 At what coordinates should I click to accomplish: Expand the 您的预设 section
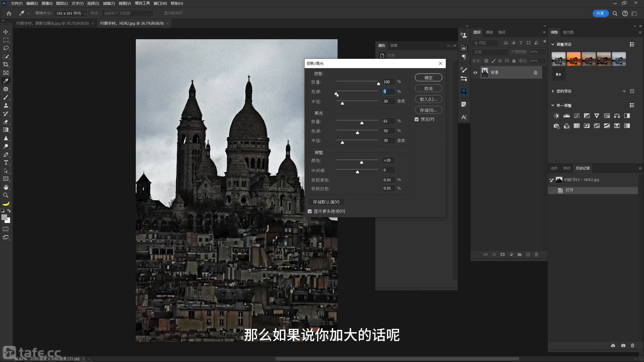(x=553, y=91)
